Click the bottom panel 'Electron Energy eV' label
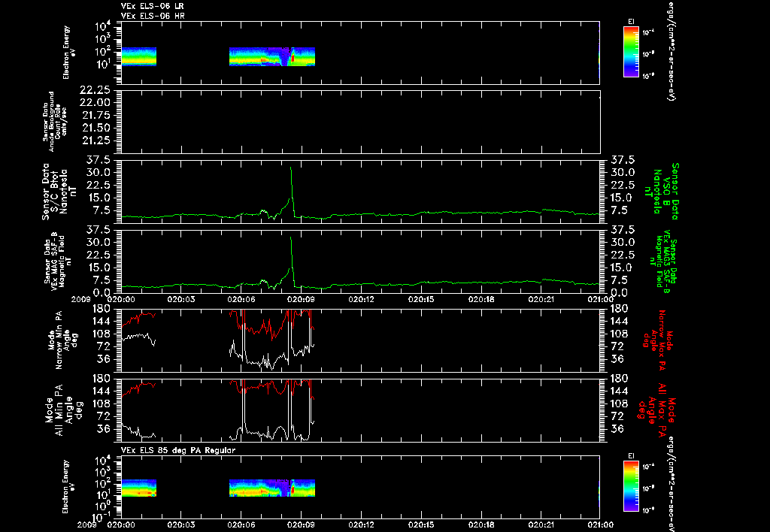Screen dimensions: 770x532 69,487
